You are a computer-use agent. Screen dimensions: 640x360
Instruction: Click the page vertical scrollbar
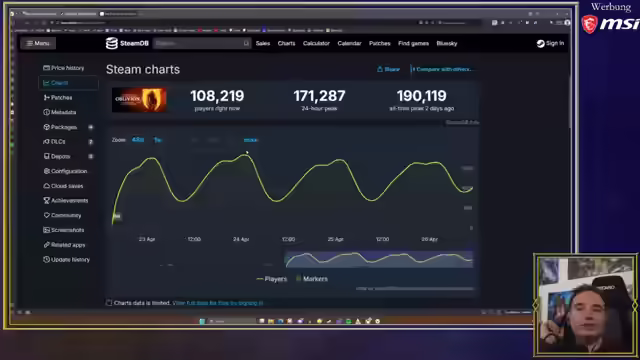[570, 102]
